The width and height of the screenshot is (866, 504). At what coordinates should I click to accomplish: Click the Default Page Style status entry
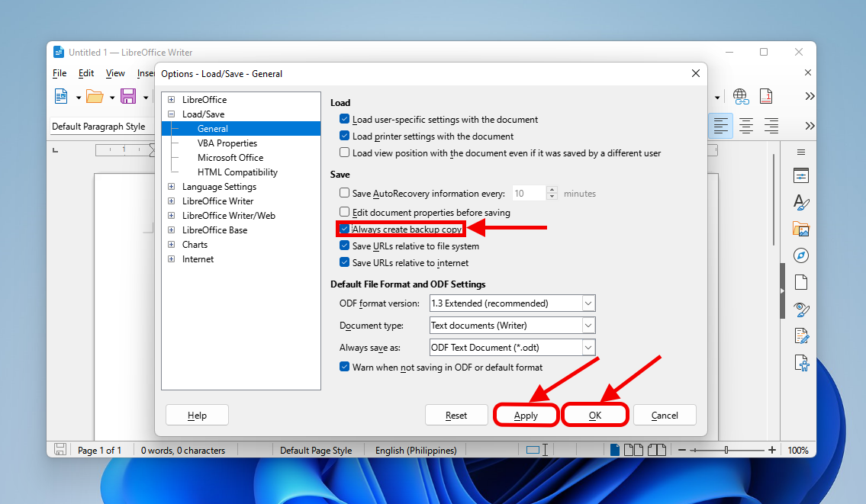[316, 451]
